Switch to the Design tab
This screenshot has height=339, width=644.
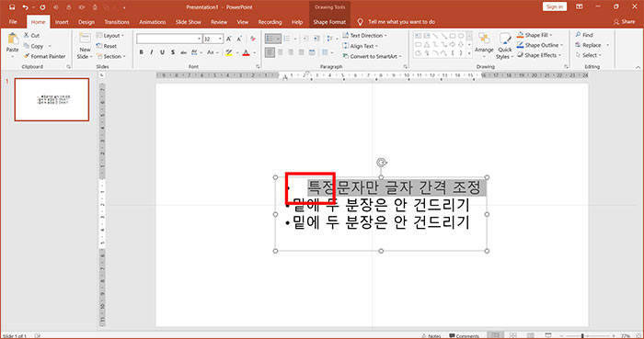tap(86, 22)
